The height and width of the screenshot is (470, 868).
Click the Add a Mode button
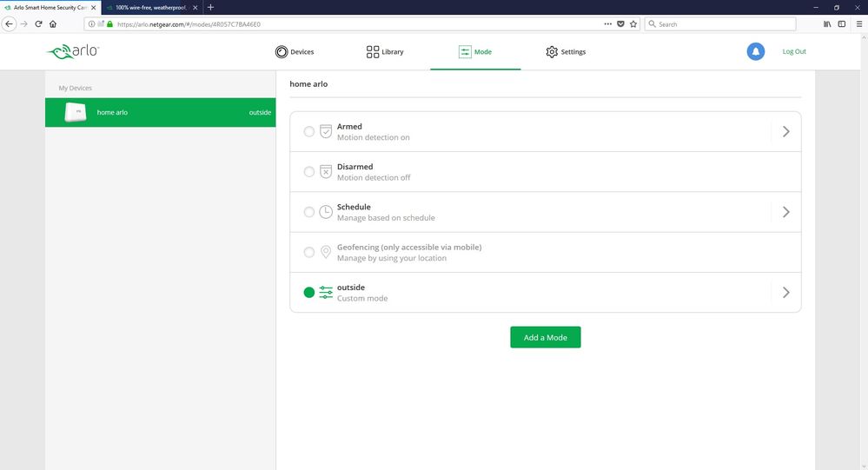546,337
